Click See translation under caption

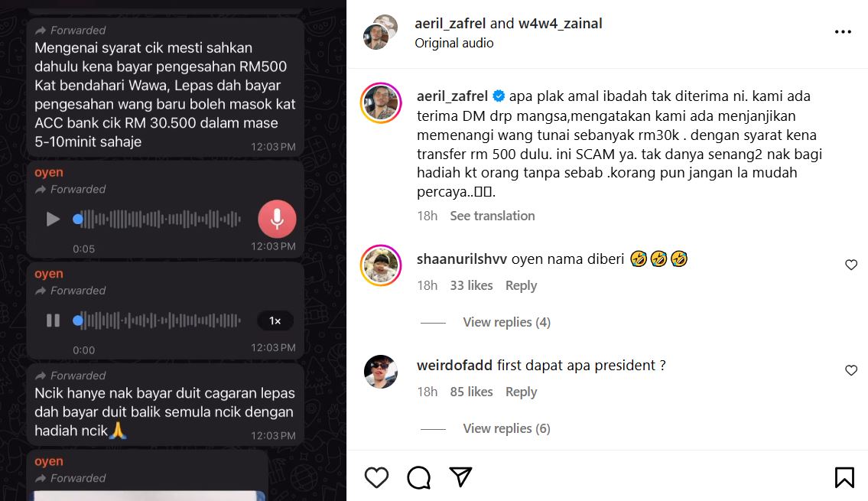(x=493, y=216)
